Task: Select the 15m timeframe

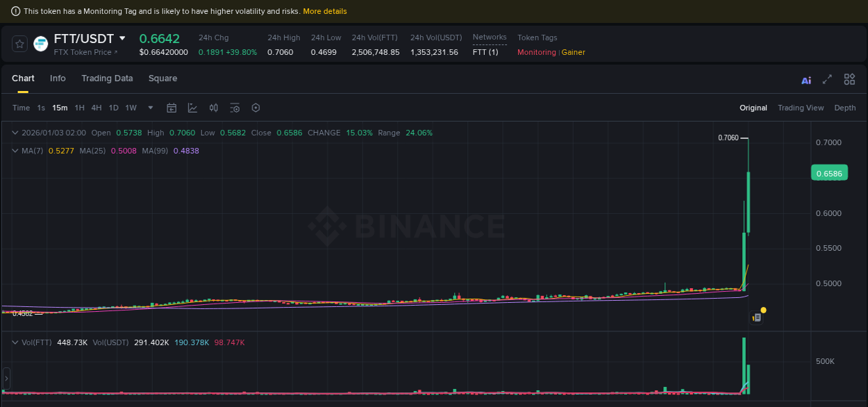Action: (60, 108)
